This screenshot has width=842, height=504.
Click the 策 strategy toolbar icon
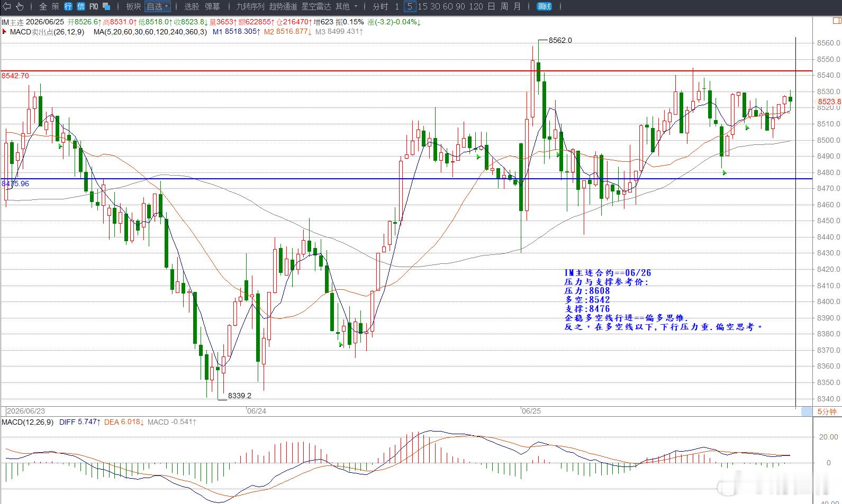[56, 6]
